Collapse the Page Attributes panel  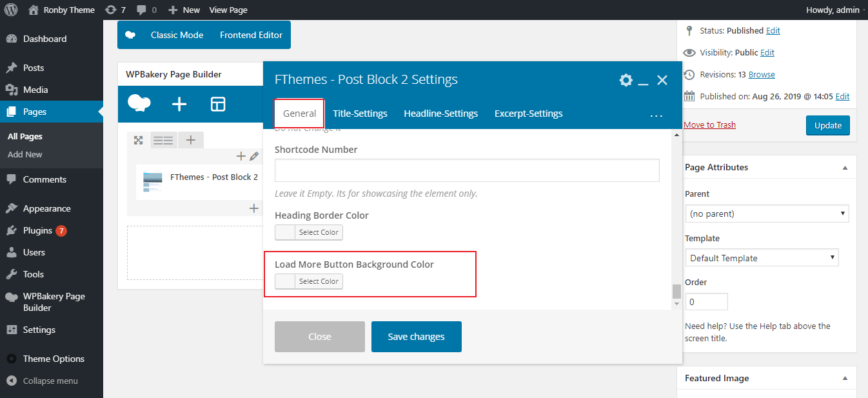coord(845,168)
